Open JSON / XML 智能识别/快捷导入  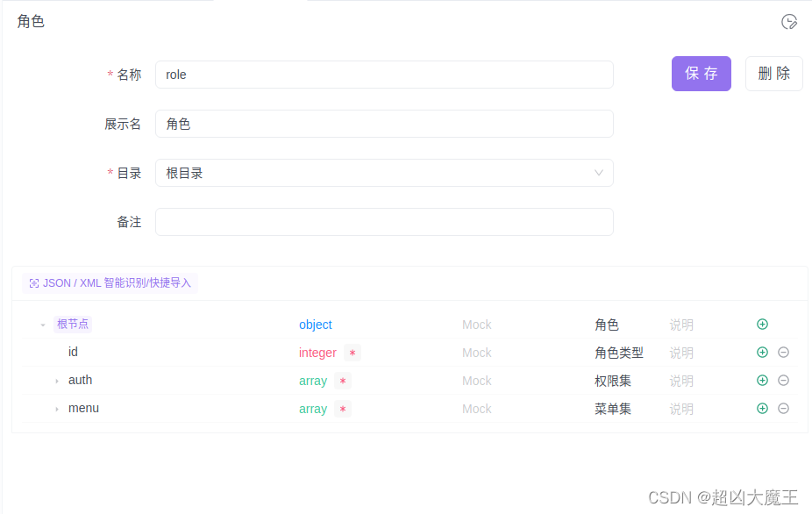[110, 282]
